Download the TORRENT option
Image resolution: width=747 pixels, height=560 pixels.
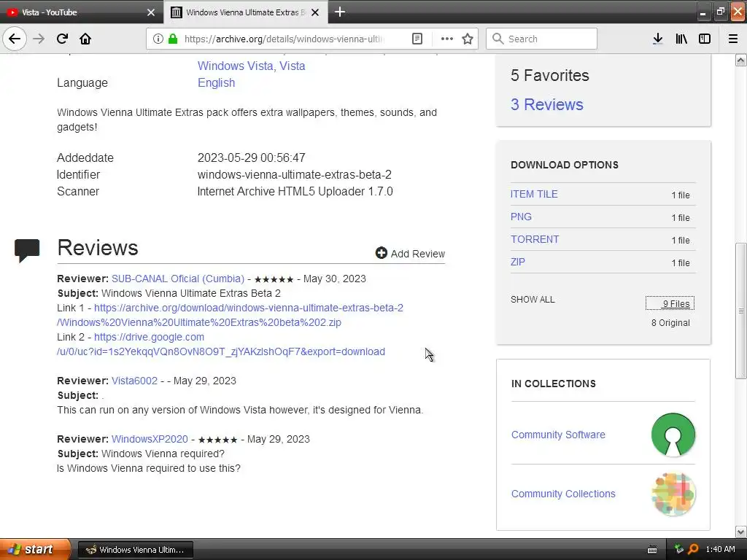535,239
